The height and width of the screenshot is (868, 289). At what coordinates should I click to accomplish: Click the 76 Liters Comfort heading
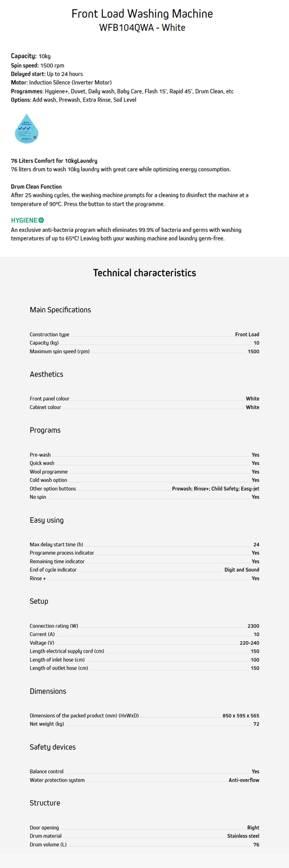[x=54, y=161]
